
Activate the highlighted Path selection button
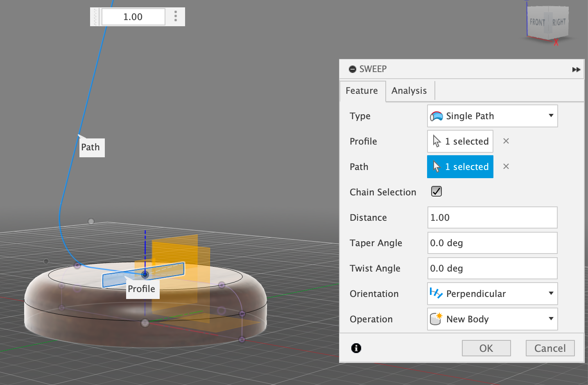(x=460, y=167)
